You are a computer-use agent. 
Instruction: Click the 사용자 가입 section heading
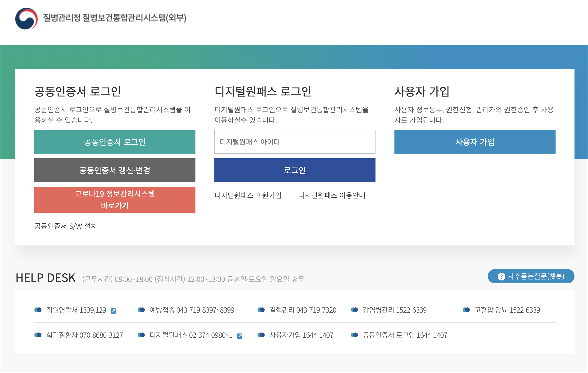pos(422,92)
